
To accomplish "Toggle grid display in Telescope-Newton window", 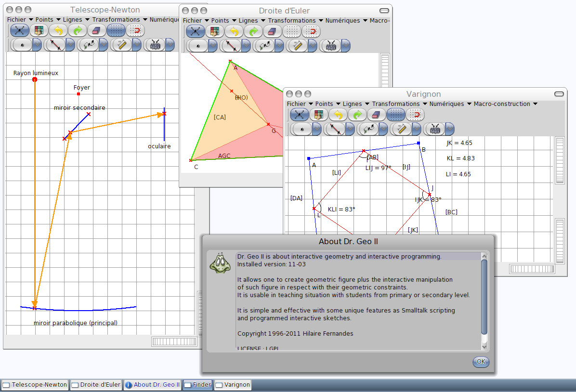I will coord(116,30).
